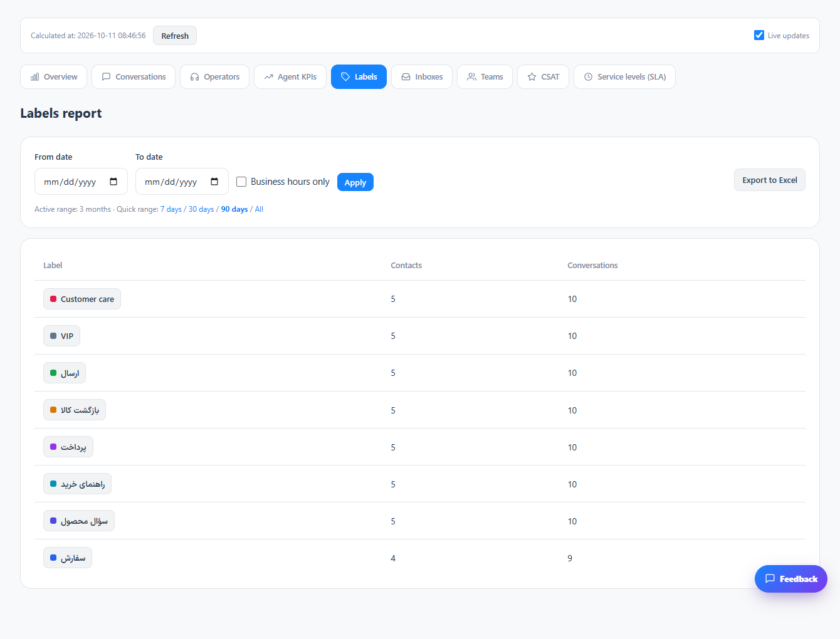Click the Refresh button
This screenshot has width=840, height=639.
(175, 36)
